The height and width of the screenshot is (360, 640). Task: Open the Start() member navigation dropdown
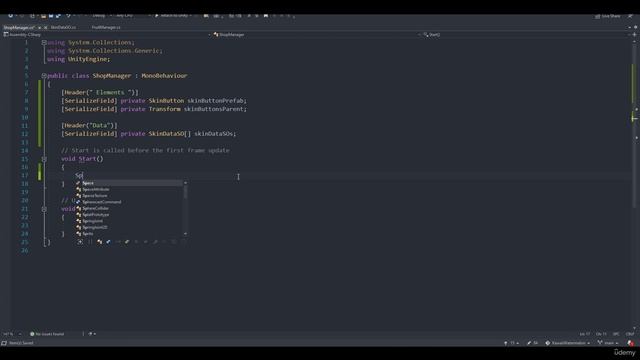pyautogui.click(x=527, y=35)
